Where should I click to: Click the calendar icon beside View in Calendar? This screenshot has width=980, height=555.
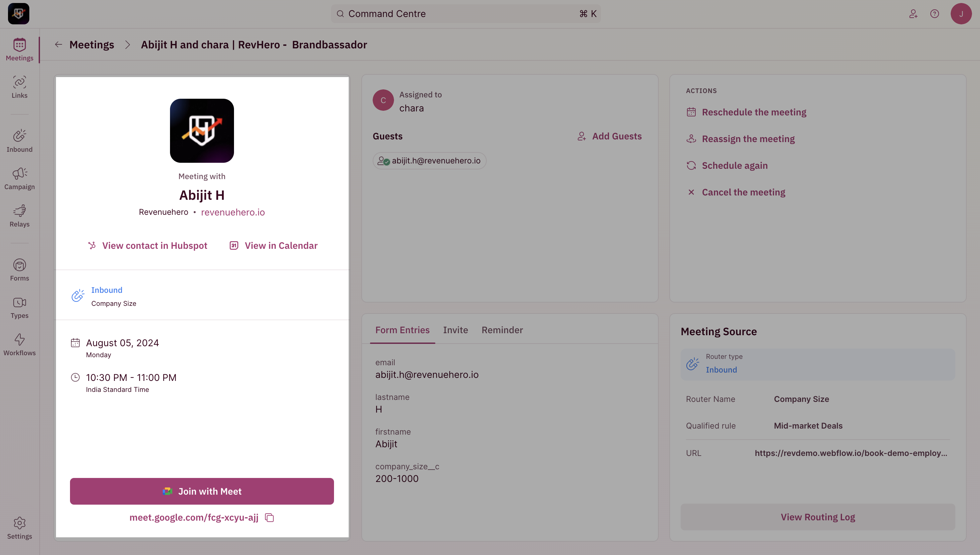point(234,245)
